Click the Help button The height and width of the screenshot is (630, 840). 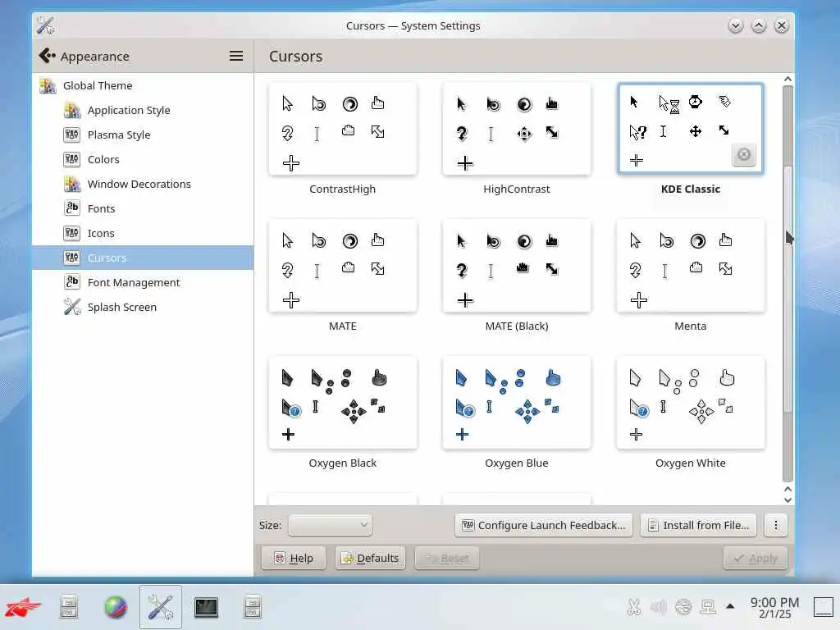click(x=294, y=558)
